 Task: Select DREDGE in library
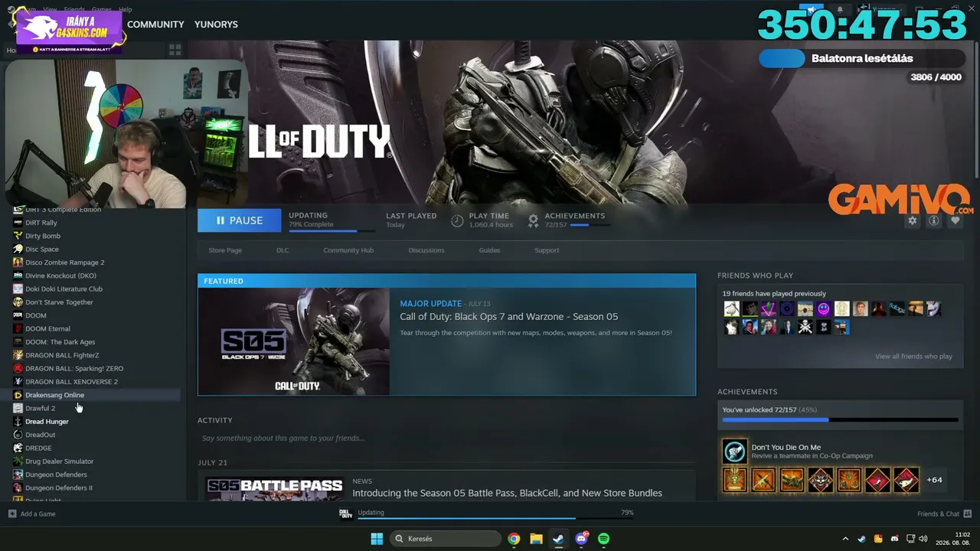click(39, 448)
